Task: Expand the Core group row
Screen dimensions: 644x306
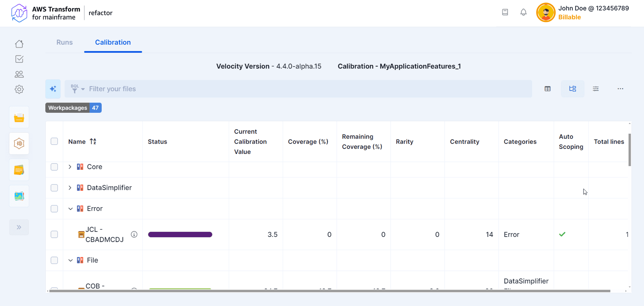Action: pos(70,167)
